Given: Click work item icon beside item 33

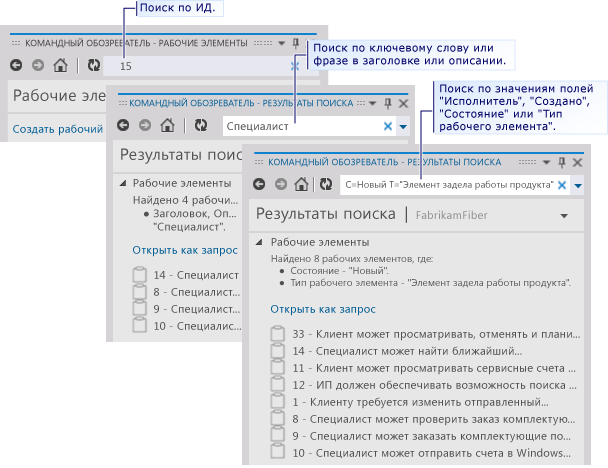Looking at the screenshot, I should pyautogui.click(x=278, y=333).
